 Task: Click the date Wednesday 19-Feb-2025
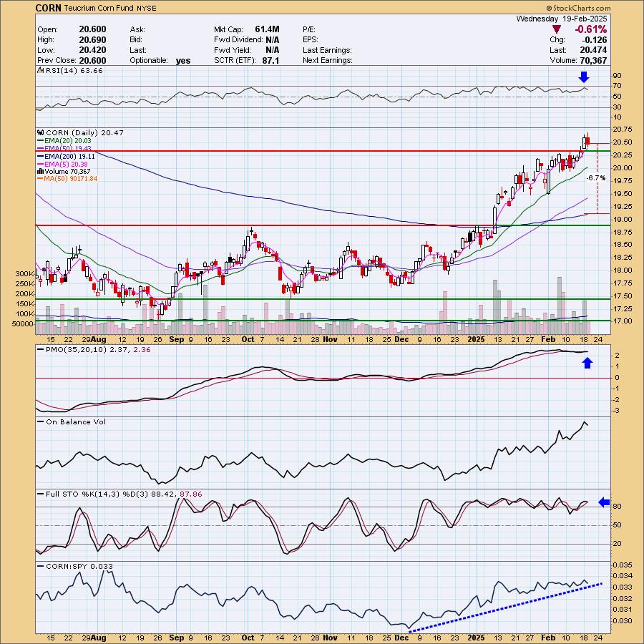(x=562, y=19)
